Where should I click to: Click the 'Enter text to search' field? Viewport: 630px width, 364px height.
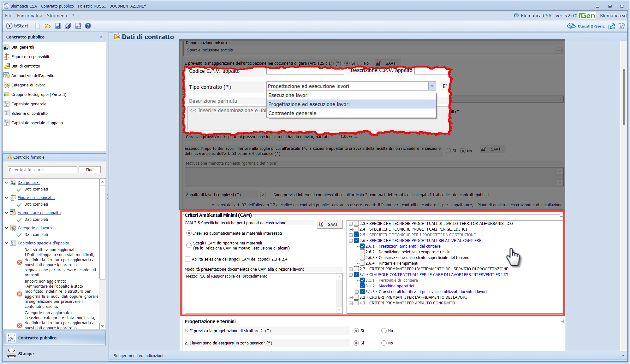pyautogui.click(x=42, y=170)
